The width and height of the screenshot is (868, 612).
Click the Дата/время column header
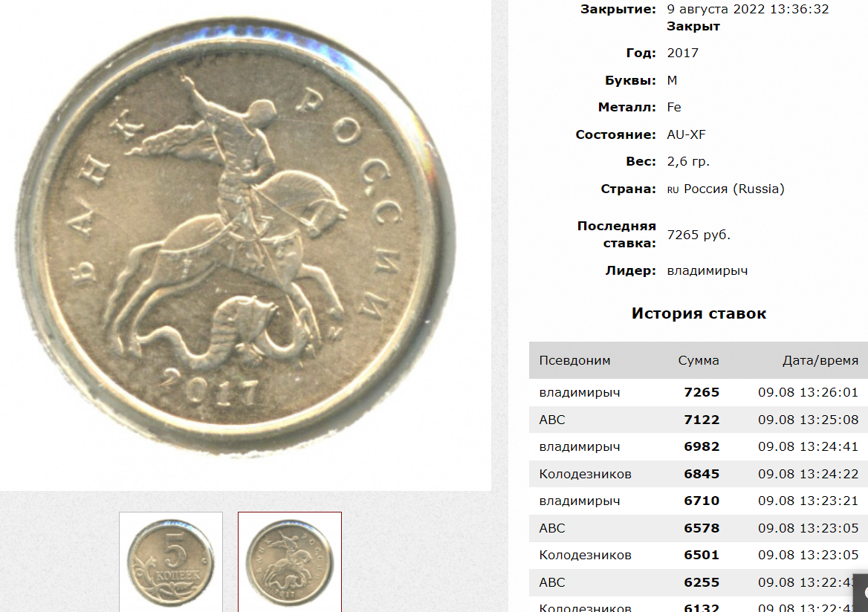pos(820,361)
